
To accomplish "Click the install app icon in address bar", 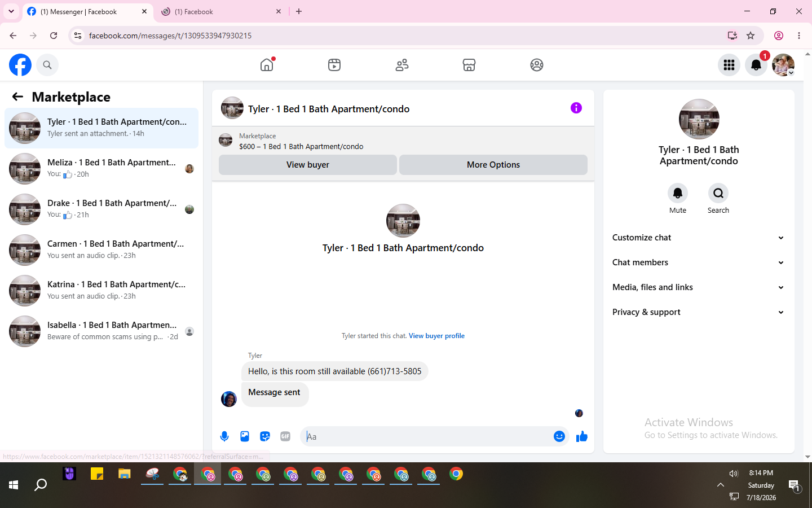I will [x=732, y=36].
